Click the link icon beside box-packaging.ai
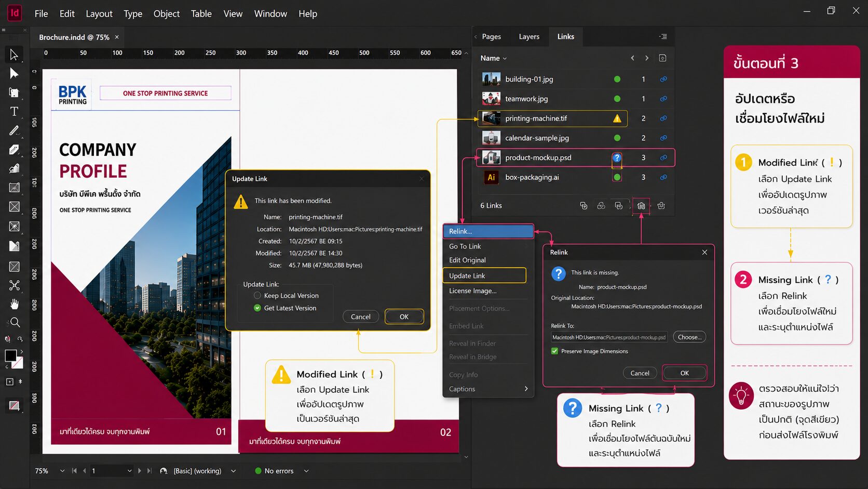The image size is (868, 489). (x=663, y=177)
